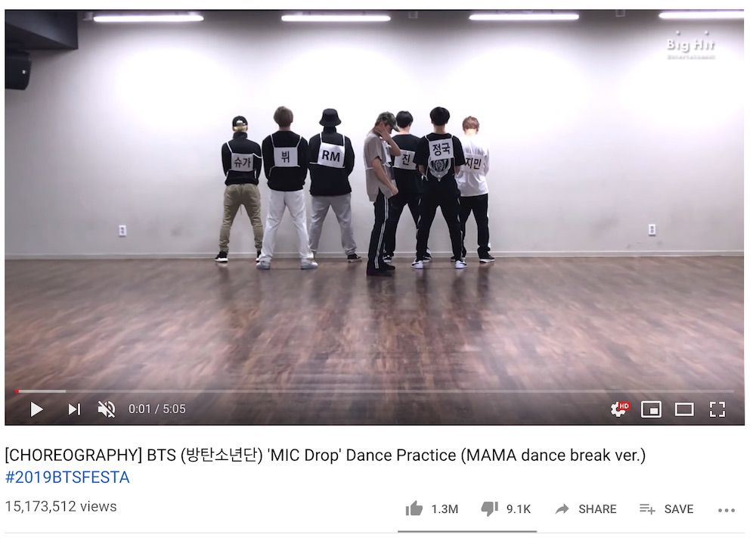Click the video title text
Viewport: 756px width, 538px height.
pos(325,455)
